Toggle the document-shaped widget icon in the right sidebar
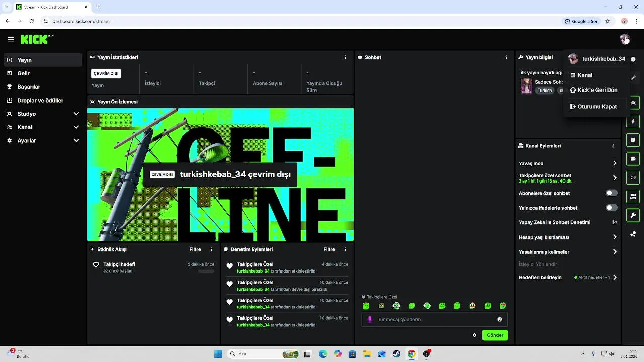The image size is (644, 362). click(x=633, y=140)
